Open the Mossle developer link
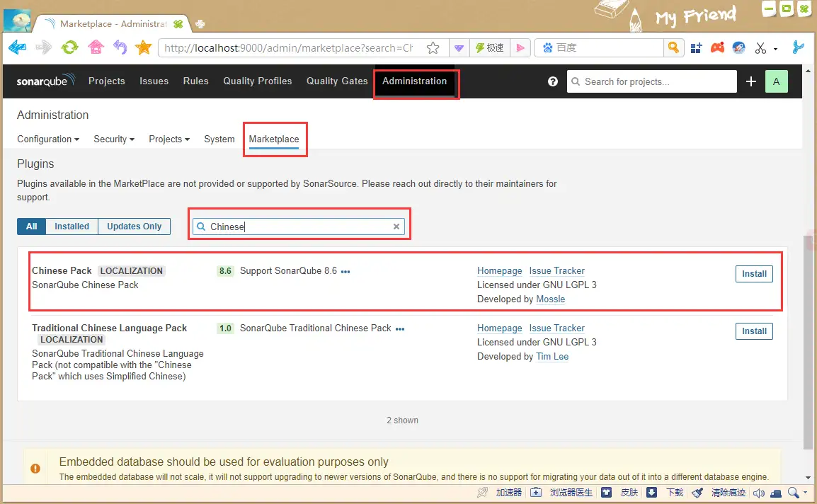 coord(550,299)
